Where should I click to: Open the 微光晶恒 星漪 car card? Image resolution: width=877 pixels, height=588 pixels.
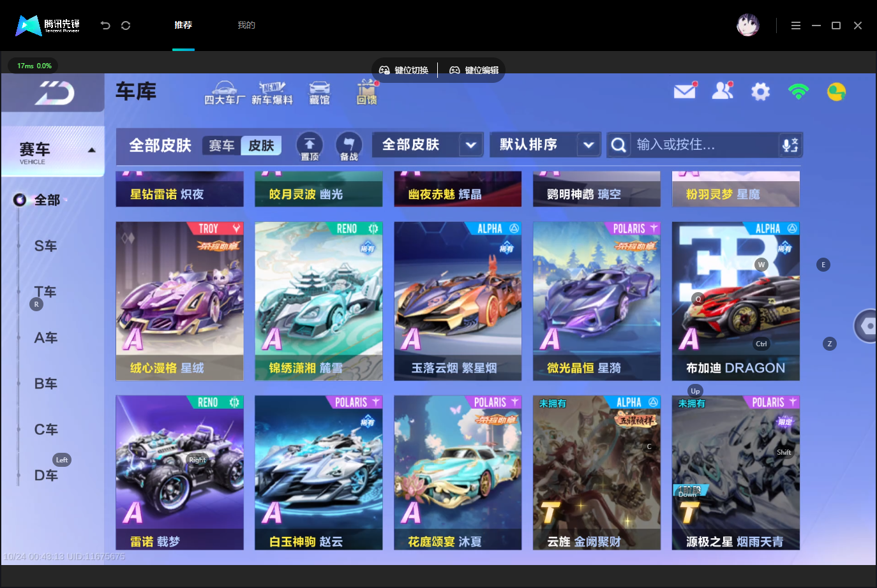(x=597, y=301)
